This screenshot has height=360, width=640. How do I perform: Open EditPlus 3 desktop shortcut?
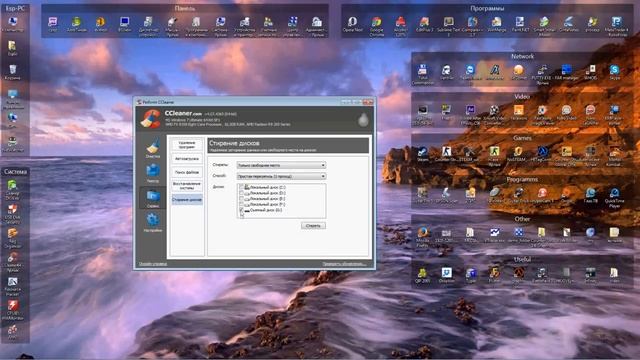point(424,24)
